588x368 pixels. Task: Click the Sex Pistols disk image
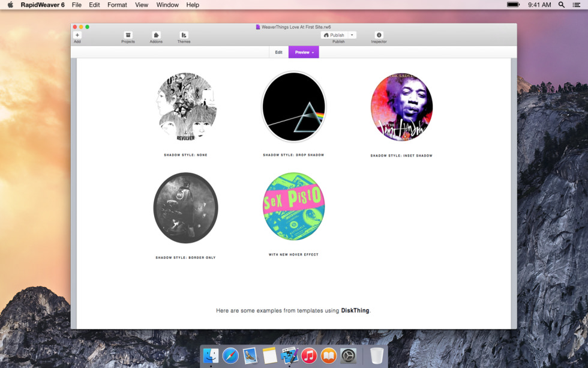click(293, 207)
